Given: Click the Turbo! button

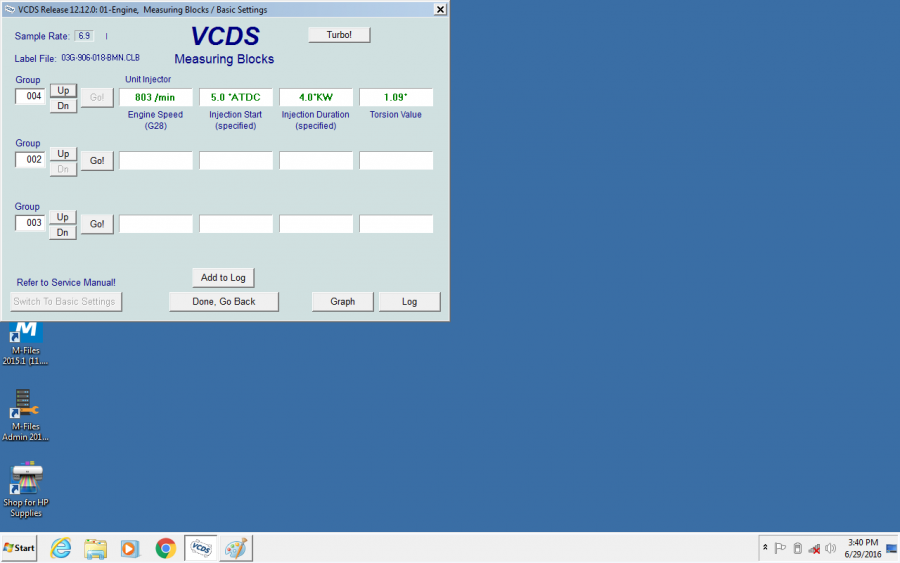Looking at the screenshot, I should point(339,35).
